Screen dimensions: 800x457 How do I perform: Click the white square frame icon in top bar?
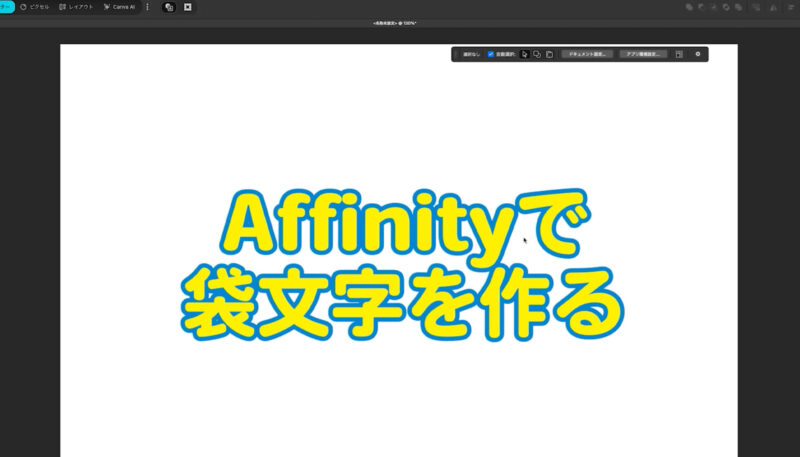(x=188, y=7)
